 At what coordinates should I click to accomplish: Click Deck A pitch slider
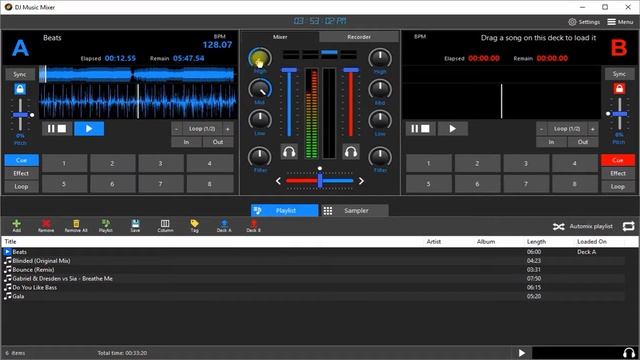(x=20, y=115)
